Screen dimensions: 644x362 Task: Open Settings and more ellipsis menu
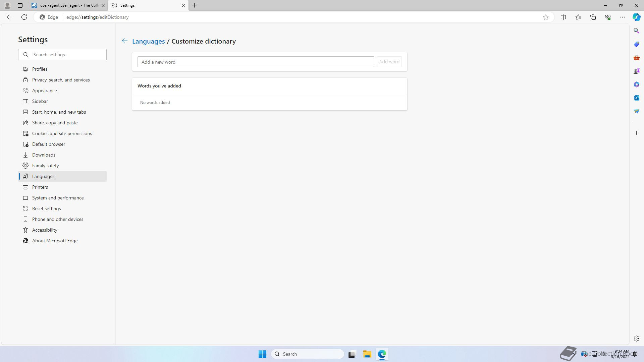[x=622, y=17]
